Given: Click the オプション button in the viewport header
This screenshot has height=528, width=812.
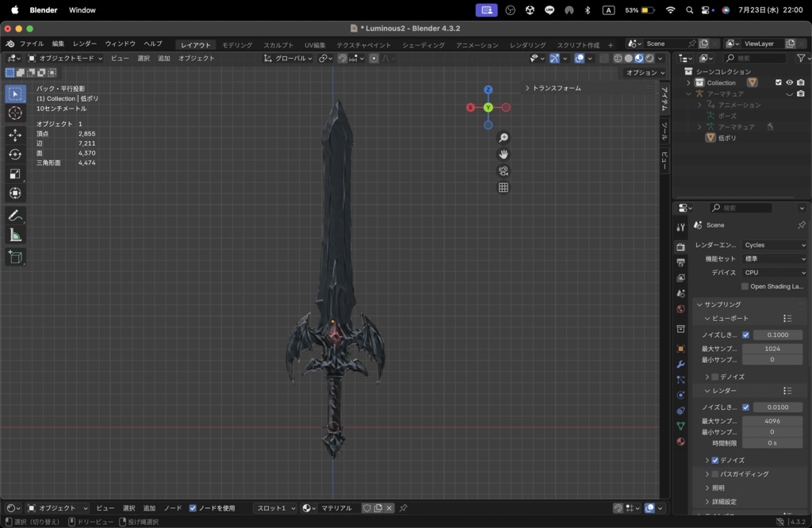Looking at the screenshot, I should tap(642, 72).
